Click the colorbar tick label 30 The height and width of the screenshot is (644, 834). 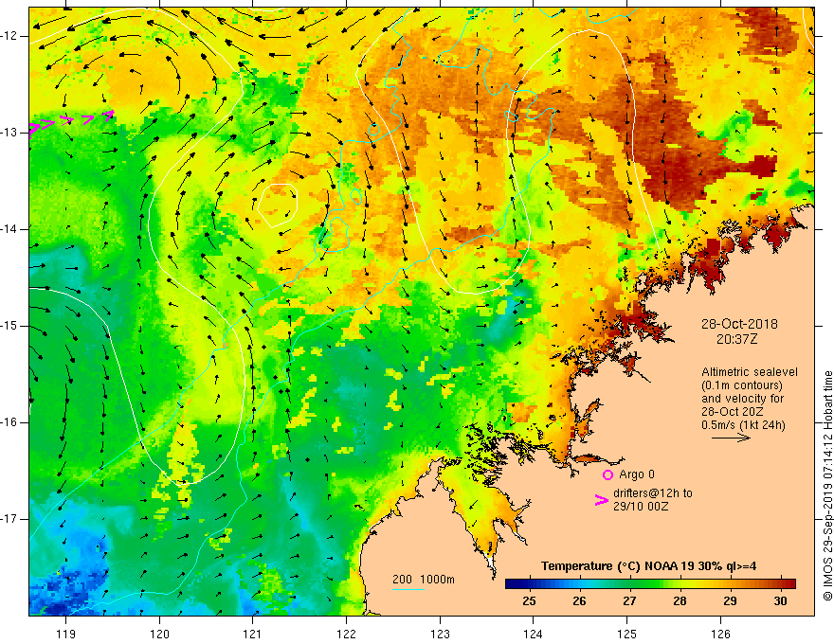pos(780,601)
